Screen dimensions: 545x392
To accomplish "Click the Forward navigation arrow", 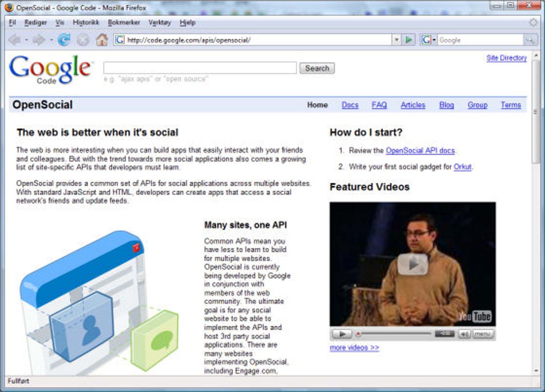I will click(x=39, y=40).
